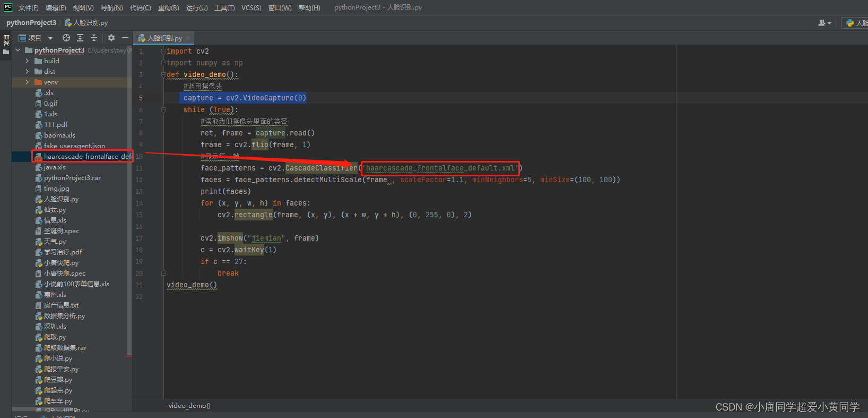Select the 爬豆瓣.py file
This screenshot has width=868, height=418.
click(x=72, y=380)
